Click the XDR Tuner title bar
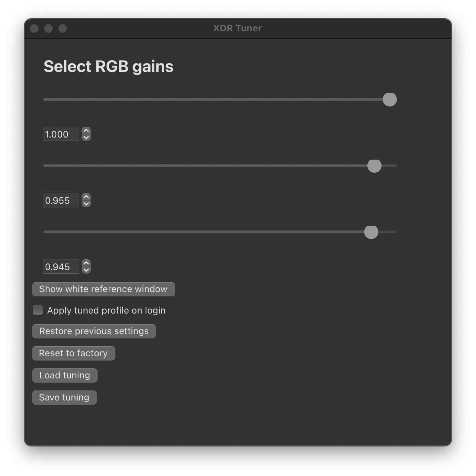 click(237, 28)
